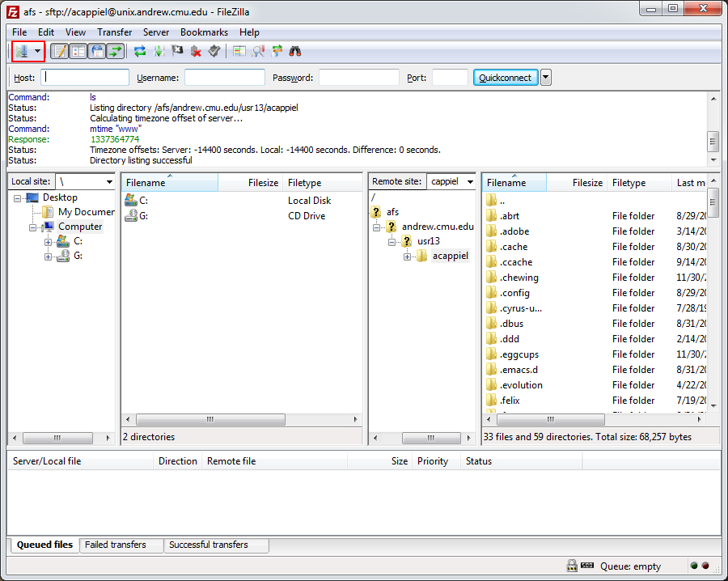
Task: Cancel the current operation flag icon
Action: click(x=177, y=51)
